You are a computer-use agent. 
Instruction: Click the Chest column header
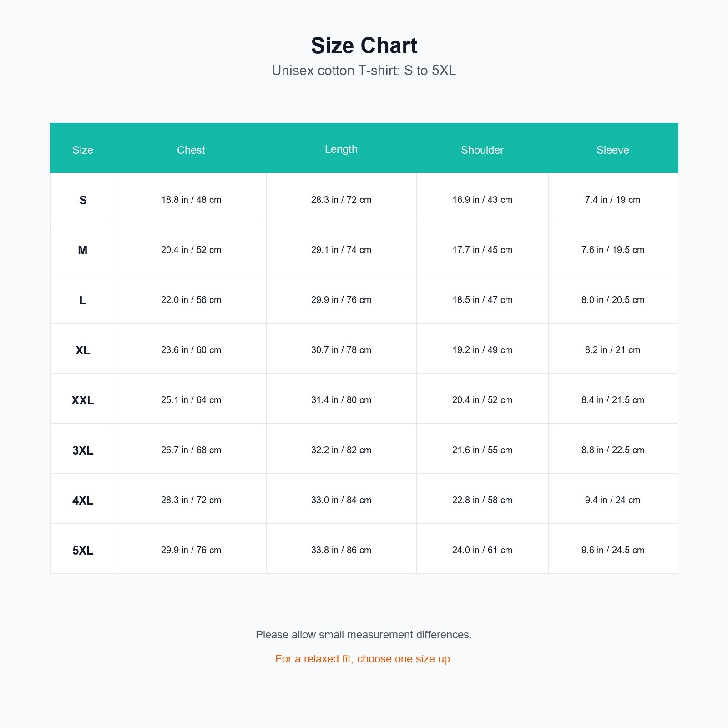(x=191, y=150)
